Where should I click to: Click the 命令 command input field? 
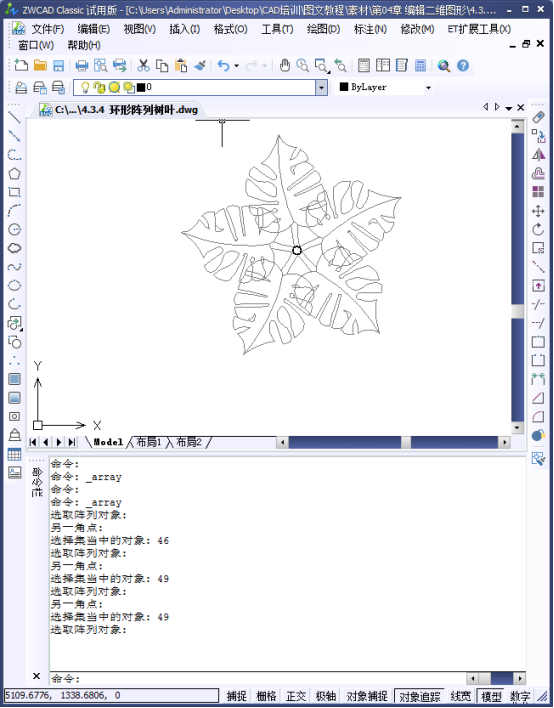click(258, 678)
